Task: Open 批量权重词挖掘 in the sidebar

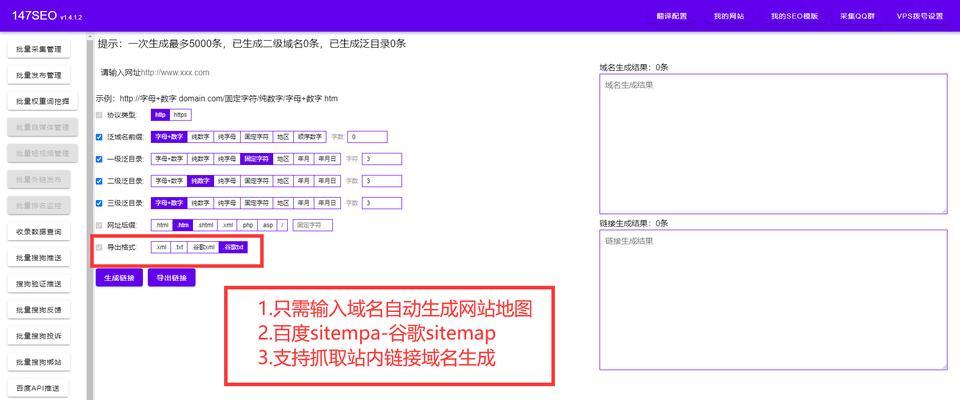Action: [x=43, y=102]
